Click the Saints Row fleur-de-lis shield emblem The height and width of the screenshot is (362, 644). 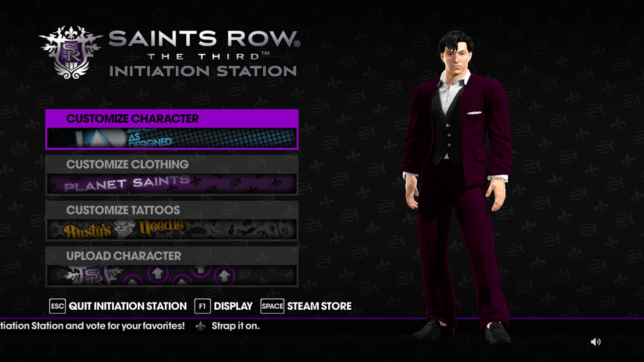tap(71, 52)
